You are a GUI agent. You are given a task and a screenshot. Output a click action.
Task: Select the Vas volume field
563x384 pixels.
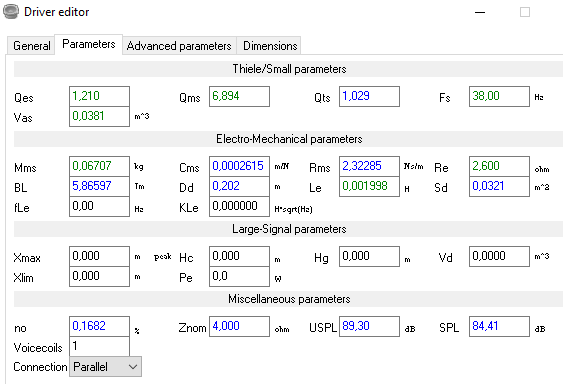(x=99, y=116)
